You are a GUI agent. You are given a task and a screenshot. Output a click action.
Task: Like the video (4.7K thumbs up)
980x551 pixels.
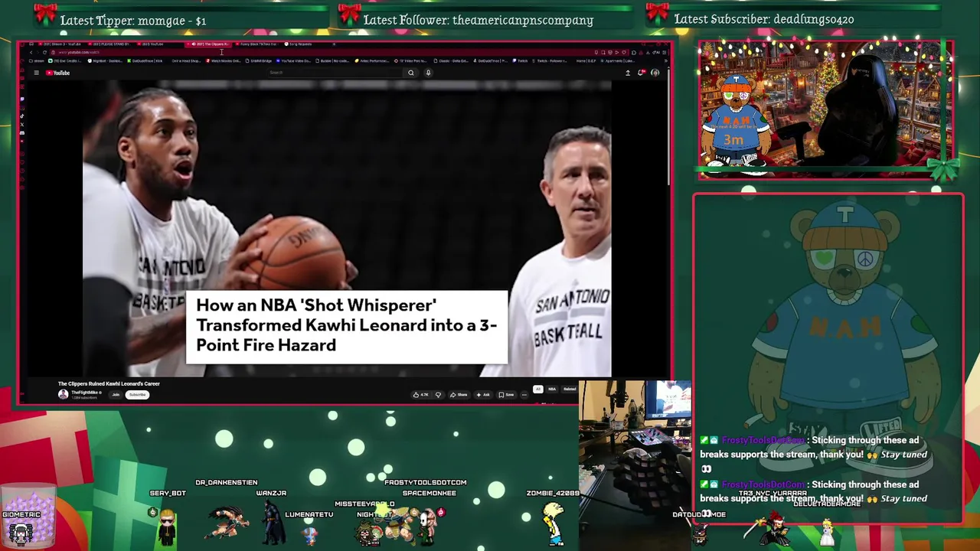point(421,395)
